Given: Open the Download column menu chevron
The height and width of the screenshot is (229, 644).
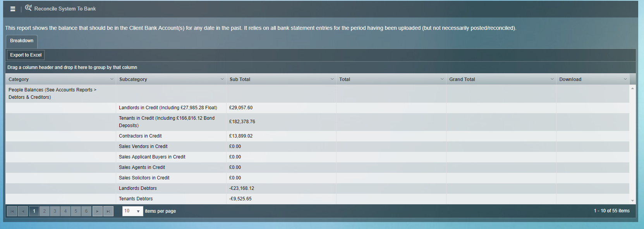Looking at the screenshot, I should pyautogui.click(x=625, y=79).
